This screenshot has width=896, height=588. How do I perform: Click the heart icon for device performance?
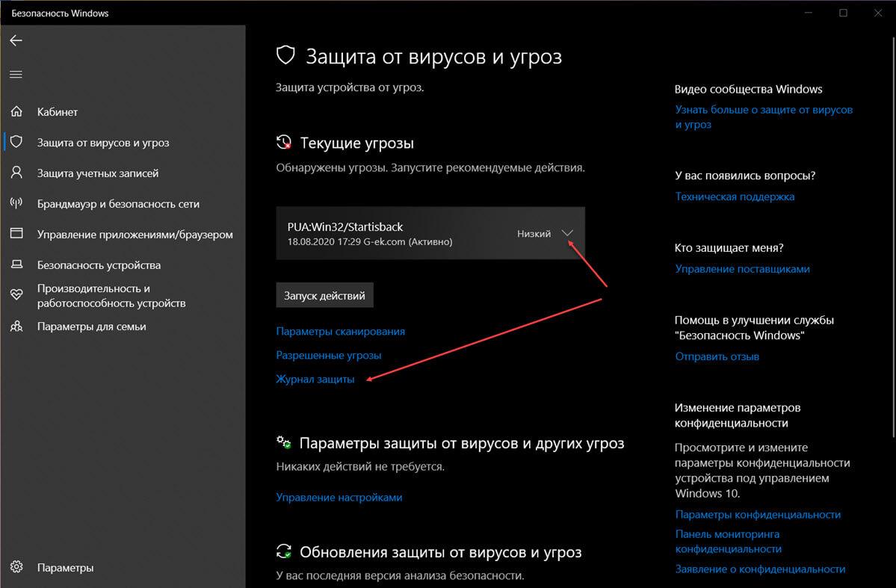pos(16,295)
